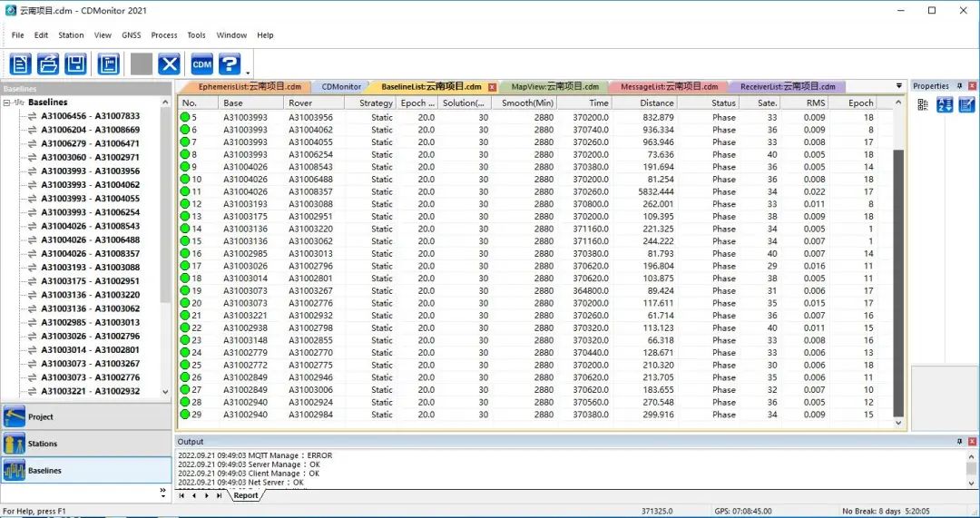Expand navigation pane chevron options
The width and height of the screenshot is (980, 518).
163,492
